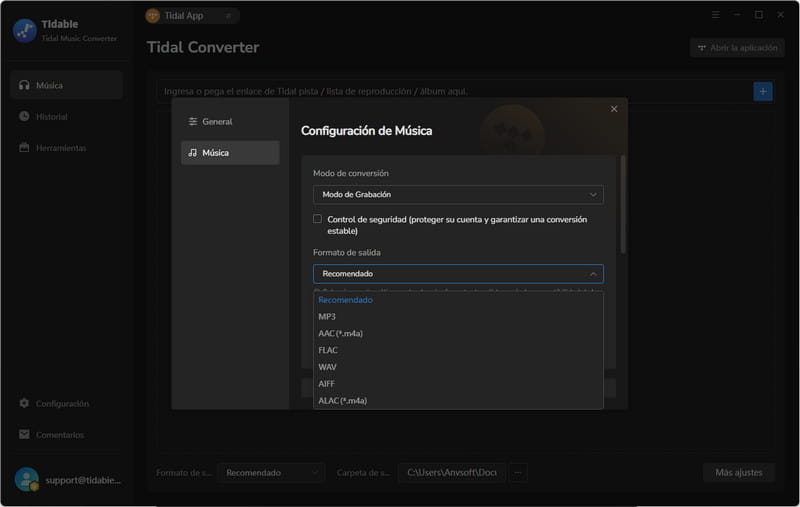
Task: Click the Tidal link input field
Action: point(453,91)
